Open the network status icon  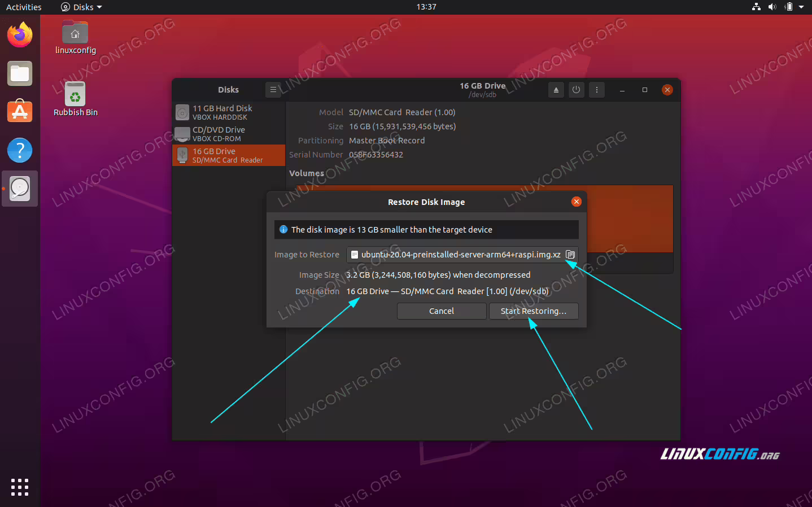[x=757, y=7]
